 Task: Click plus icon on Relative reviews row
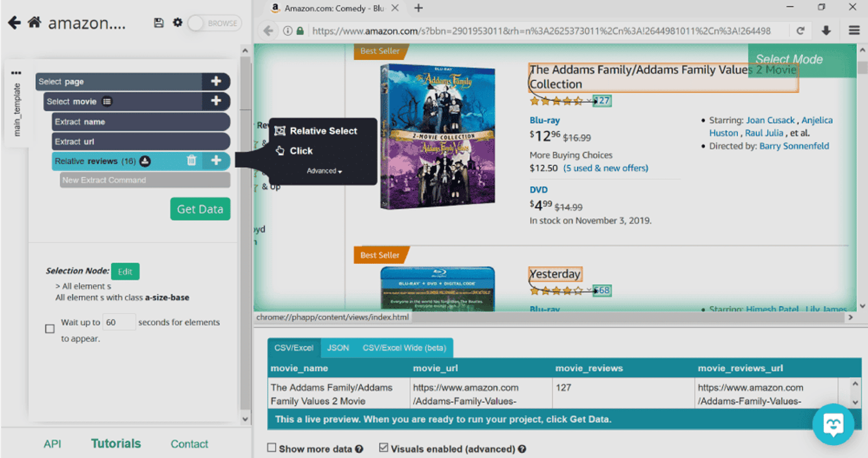click(x=216, y=161)
